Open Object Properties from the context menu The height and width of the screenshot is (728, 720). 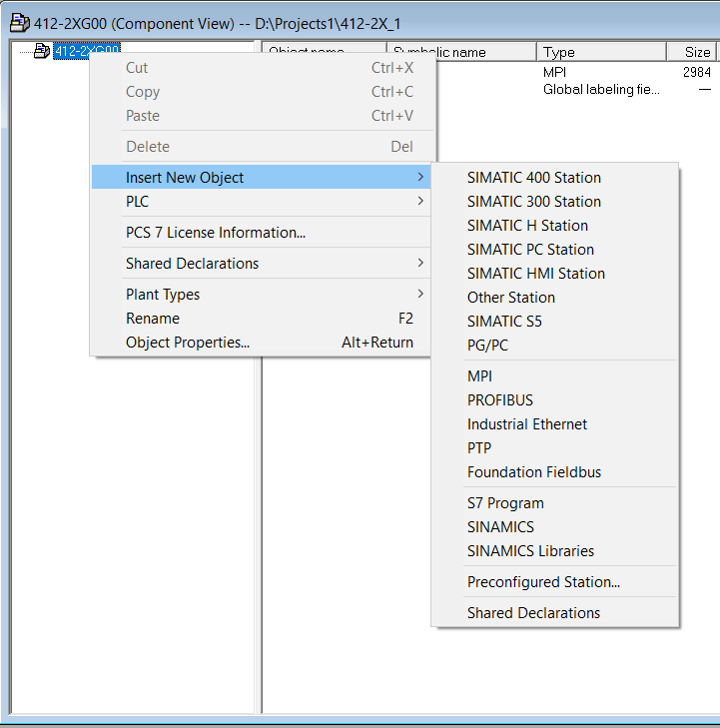[262, 343]
